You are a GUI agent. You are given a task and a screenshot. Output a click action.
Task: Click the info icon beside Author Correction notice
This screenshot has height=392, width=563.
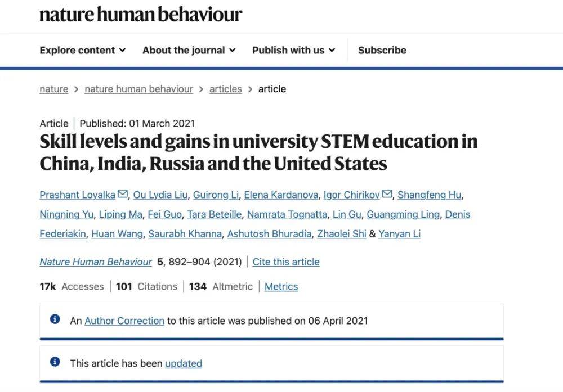(55, 319)
